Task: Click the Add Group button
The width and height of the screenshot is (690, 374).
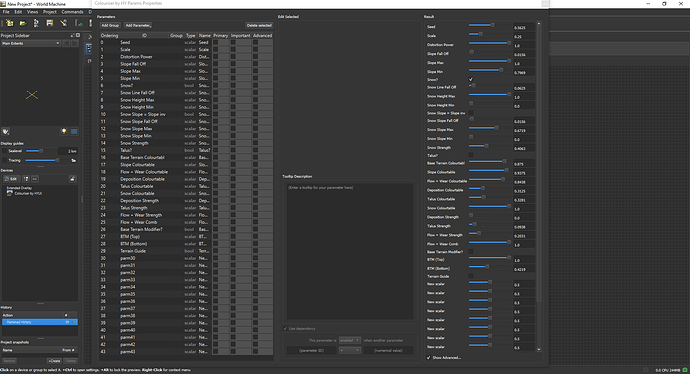Action: [110, 26]
